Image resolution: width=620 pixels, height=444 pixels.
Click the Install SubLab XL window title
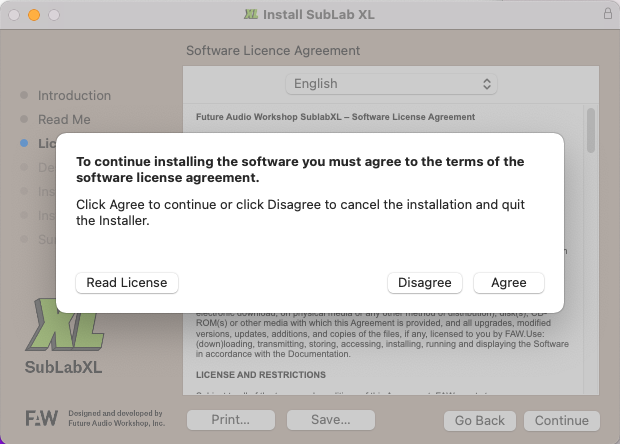(319, 15)
